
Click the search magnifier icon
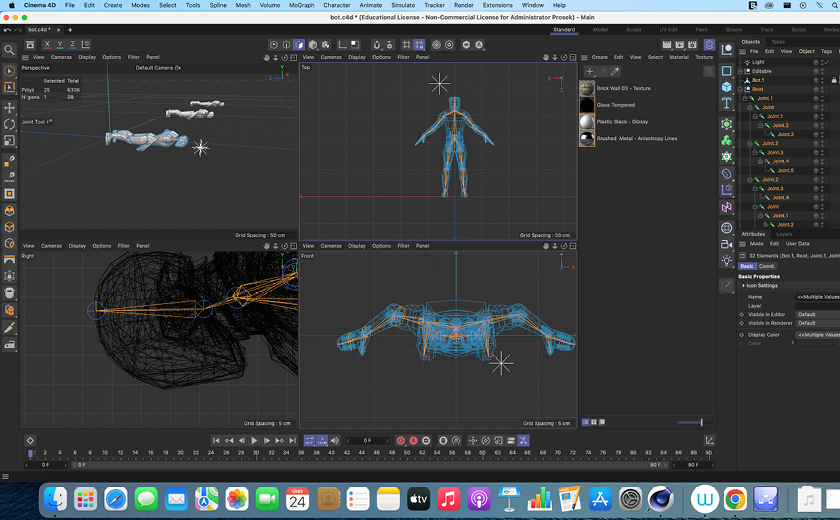(9, 49)
